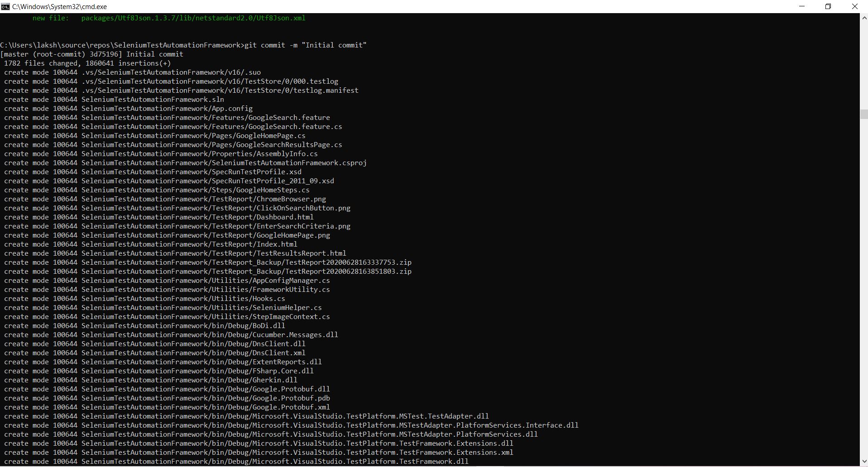Click the TestReport/Index.html line
Screen dimensions: 868x467
tap(151, 244)
